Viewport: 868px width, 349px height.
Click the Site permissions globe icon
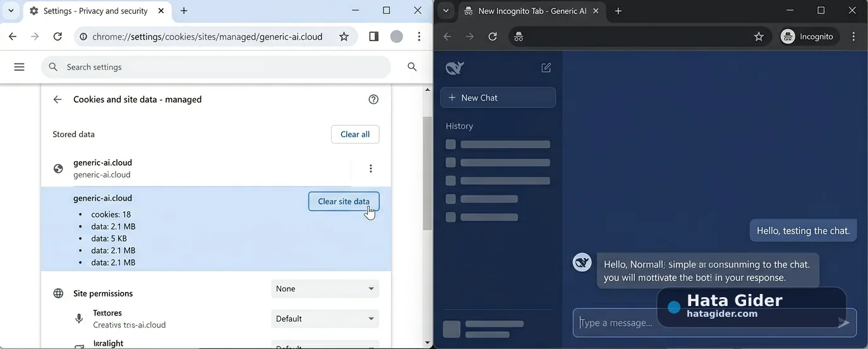point(58,293)
